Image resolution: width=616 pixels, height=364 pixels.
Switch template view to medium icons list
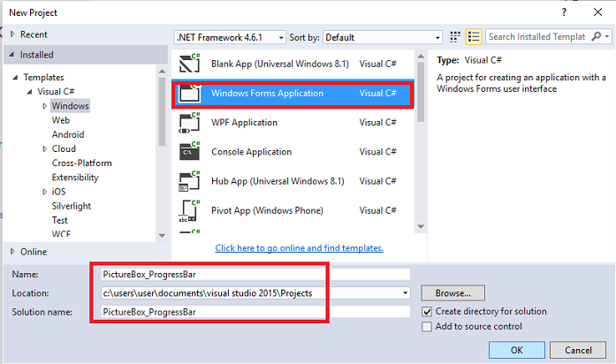coord(474,37)
